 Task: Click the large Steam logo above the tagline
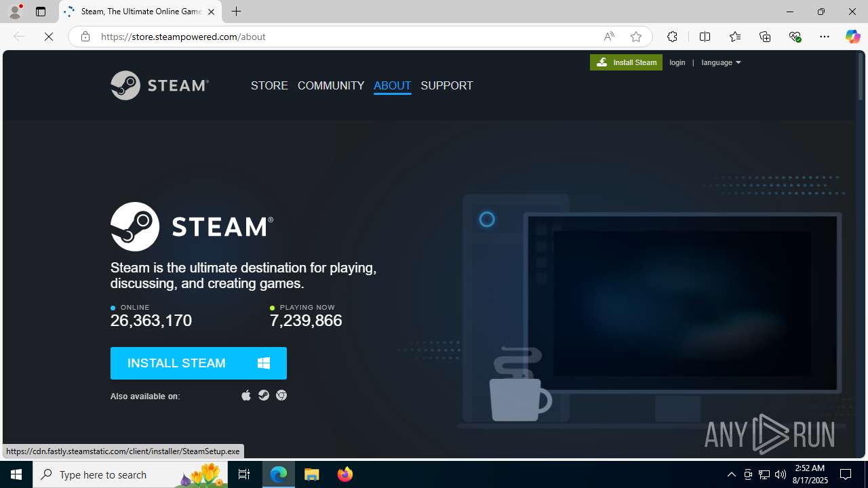[192, 226]
